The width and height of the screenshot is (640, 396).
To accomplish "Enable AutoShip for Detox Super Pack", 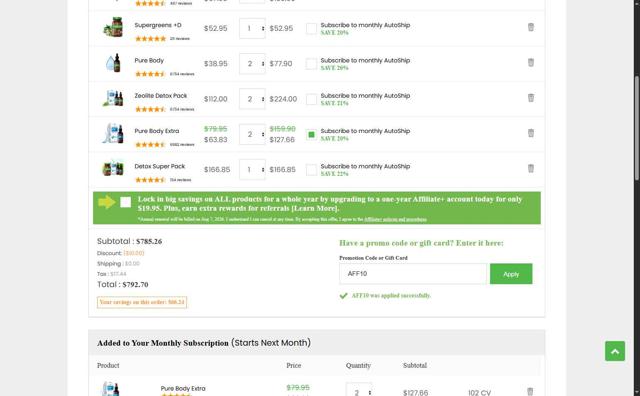I will [x=311, y=170].
